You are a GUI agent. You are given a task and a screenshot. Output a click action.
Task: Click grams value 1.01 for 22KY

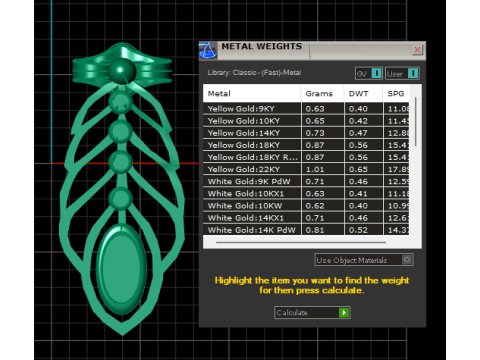pos(315,169)
